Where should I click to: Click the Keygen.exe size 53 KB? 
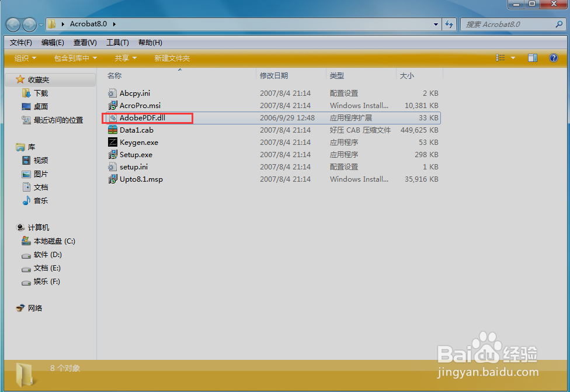point(428,142)
